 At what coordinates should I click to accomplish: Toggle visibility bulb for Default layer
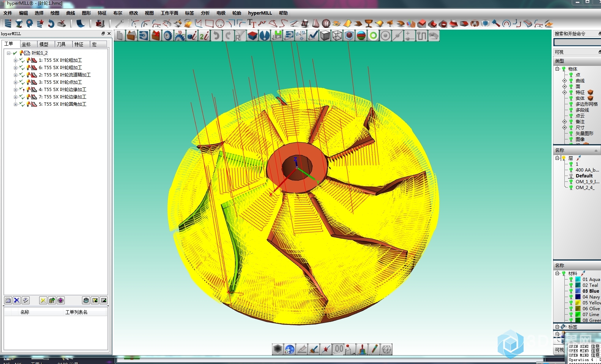pos(571,176)
